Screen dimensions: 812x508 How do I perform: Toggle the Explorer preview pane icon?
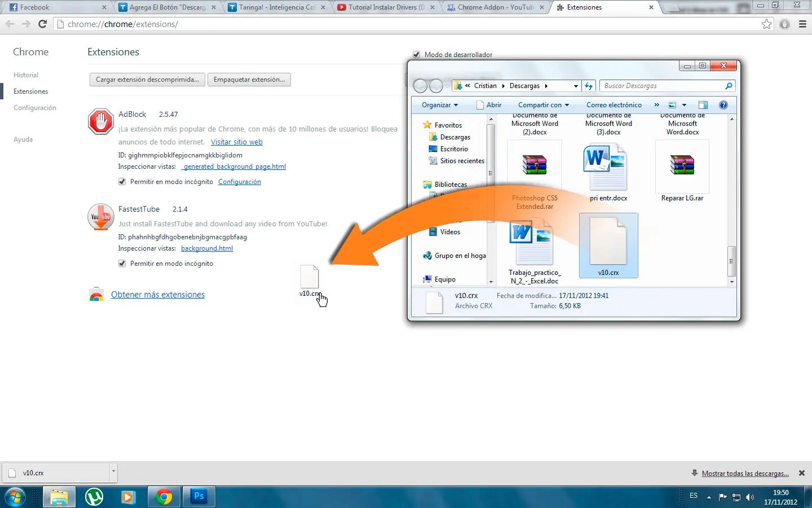click(x=703, y=105)
